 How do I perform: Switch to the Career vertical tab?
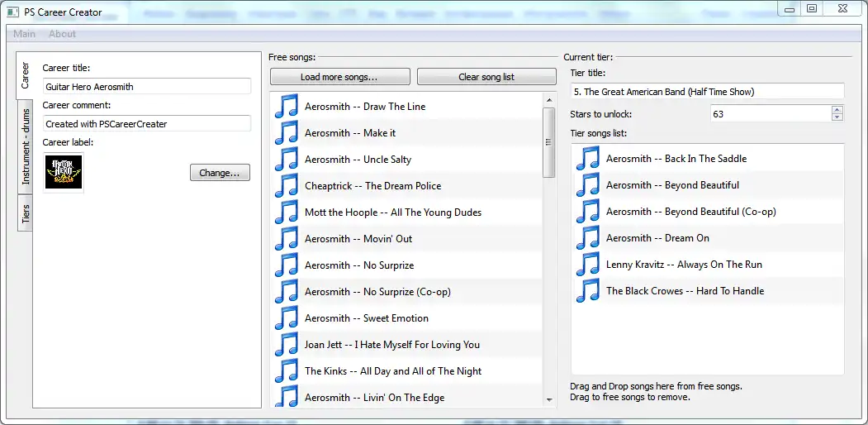pyautogui.click(x=25, y=76)
